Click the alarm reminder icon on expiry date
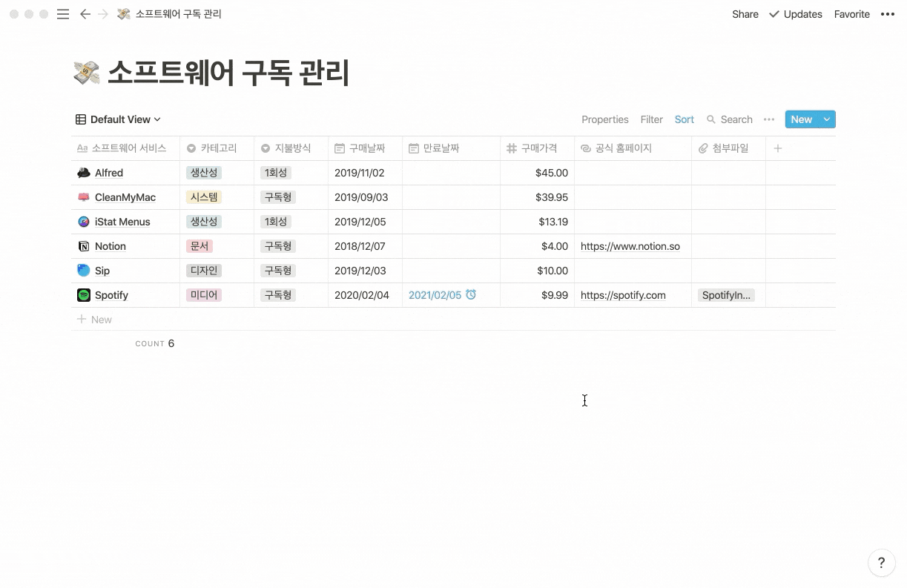The width and height of the screenshot is (907, 588). tap(471, 295)
